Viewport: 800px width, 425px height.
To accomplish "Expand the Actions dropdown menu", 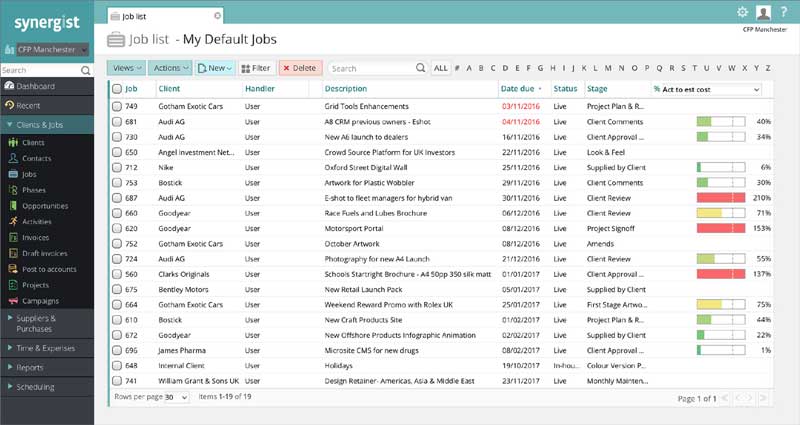I will 170,68.
